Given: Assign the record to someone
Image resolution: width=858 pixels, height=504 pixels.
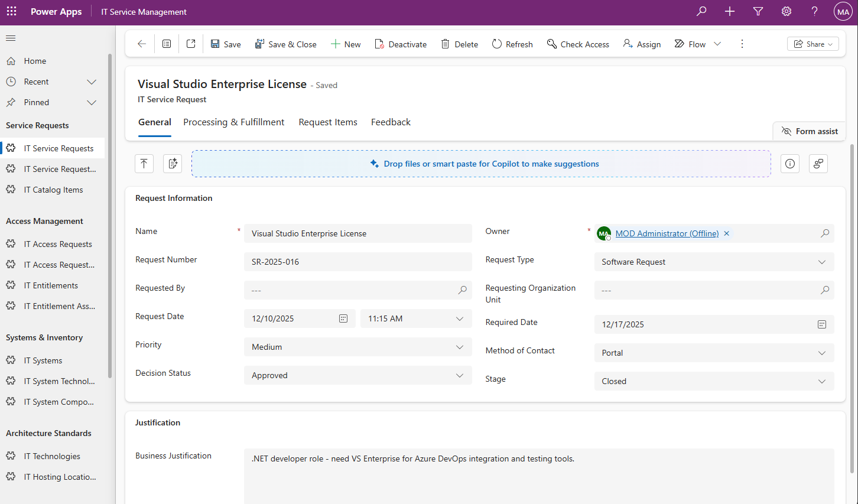Looking at the screenshot, I should [x=642, y=44].
